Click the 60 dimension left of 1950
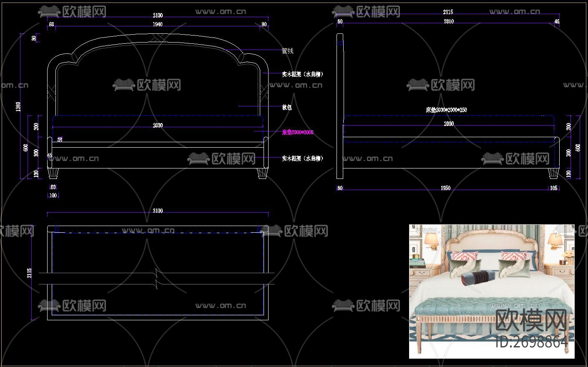The height and width of the screenshot is (367, 588). [340, 188]
